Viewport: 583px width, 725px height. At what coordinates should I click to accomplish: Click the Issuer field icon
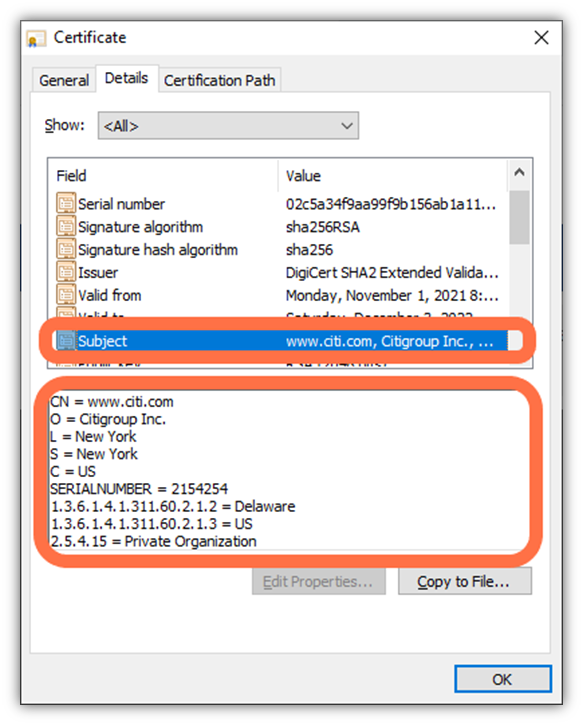(66, 272)
